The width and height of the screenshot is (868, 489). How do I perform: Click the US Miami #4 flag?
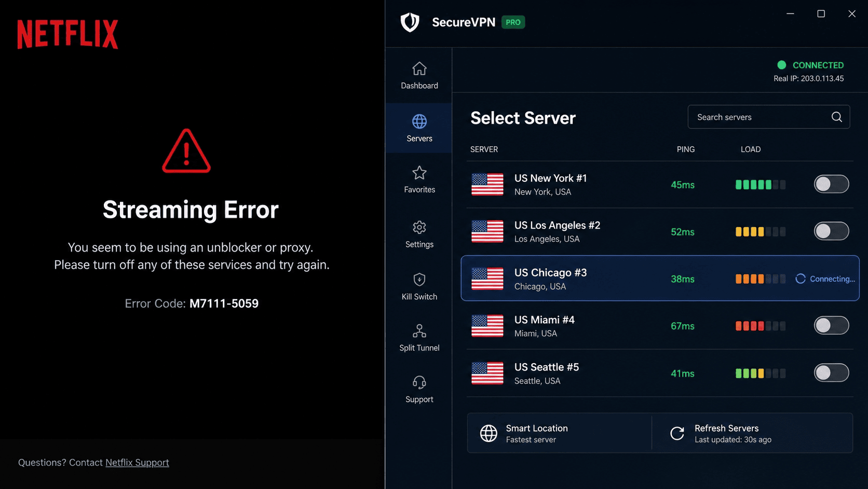(x=487, y=326)
